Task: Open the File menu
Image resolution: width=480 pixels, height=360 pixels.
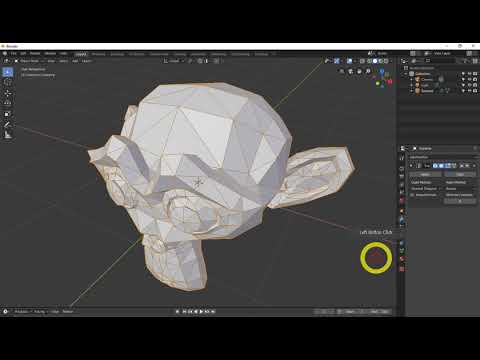Action: click(x=13, y=53)
